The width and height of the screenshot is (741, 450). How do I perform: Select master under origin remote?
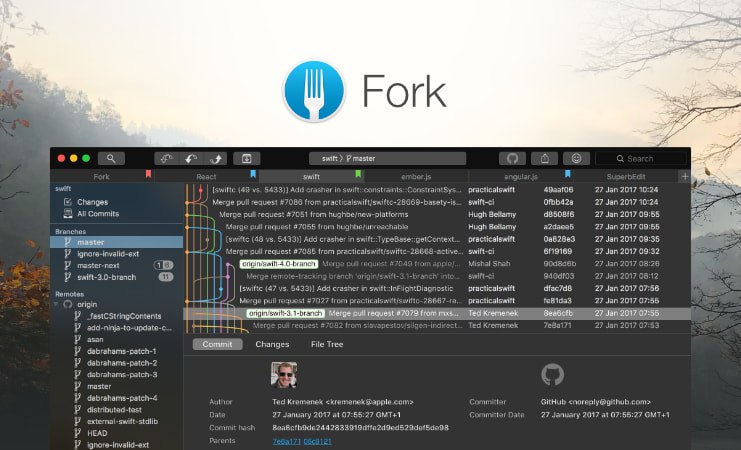coord(99,386)
